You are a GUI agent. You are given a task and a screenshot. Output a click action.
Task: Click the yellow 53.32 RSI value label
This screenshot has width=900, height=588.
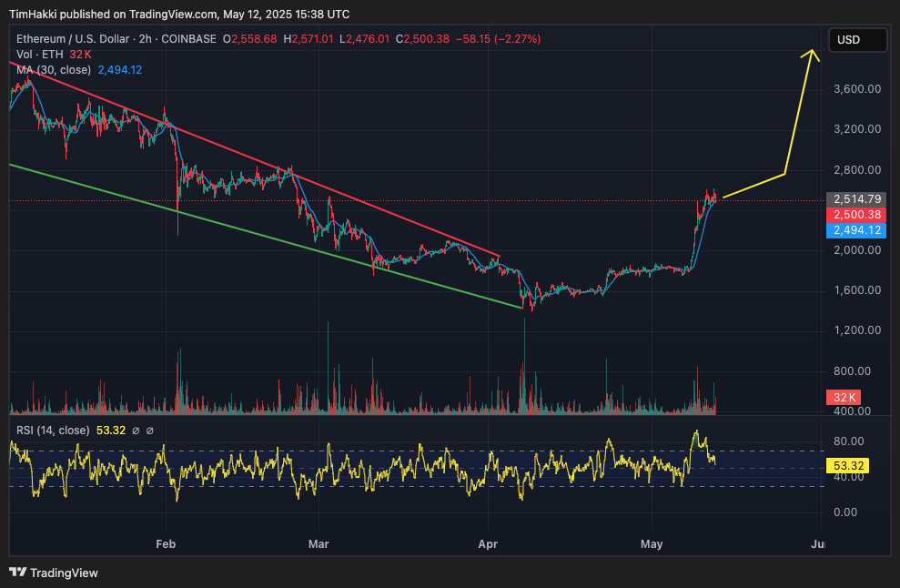tap(849, 465)
